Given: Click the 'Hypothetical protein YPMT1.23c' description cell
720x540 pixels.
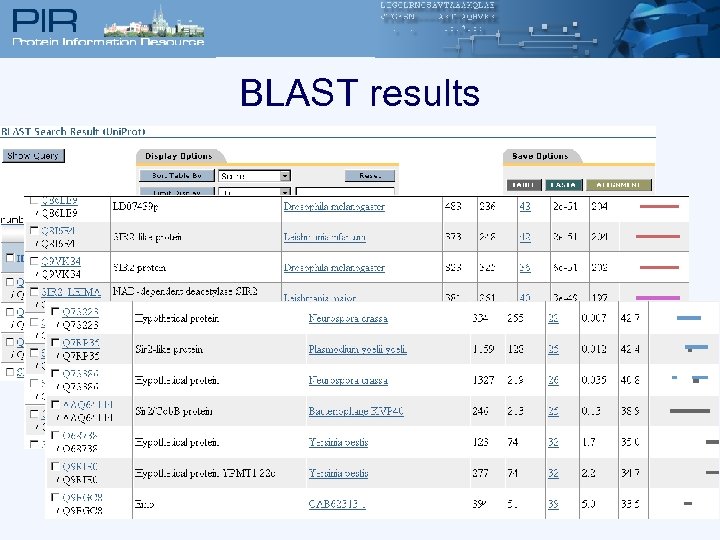Looking at the screenshot, I should click(205, 473).
